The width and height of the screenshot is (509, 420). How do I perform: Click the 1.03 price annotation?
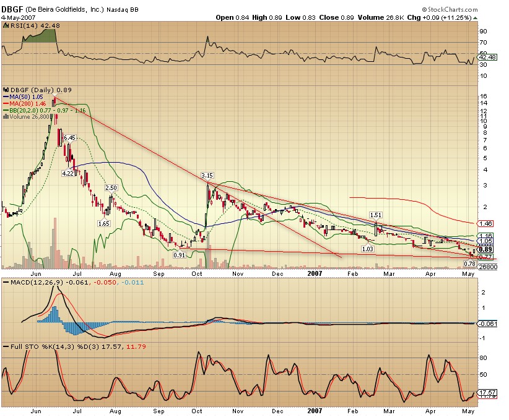[367, 249]
